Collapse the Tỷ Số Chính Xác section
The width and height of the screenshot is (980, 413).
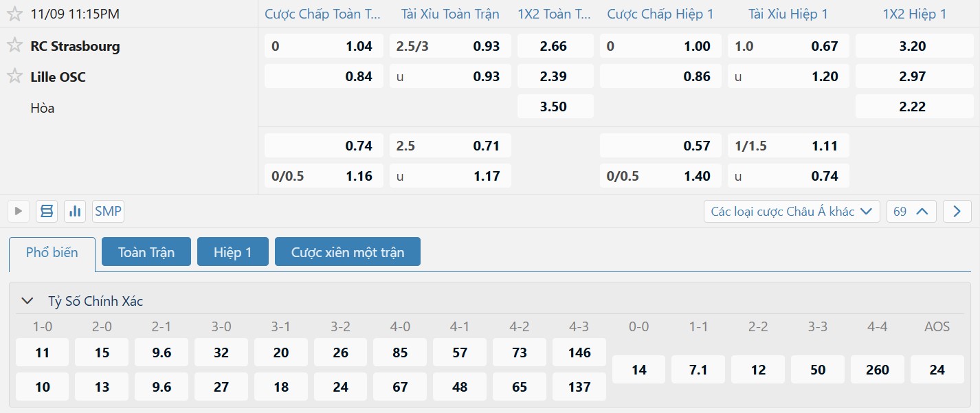point(27,300)
